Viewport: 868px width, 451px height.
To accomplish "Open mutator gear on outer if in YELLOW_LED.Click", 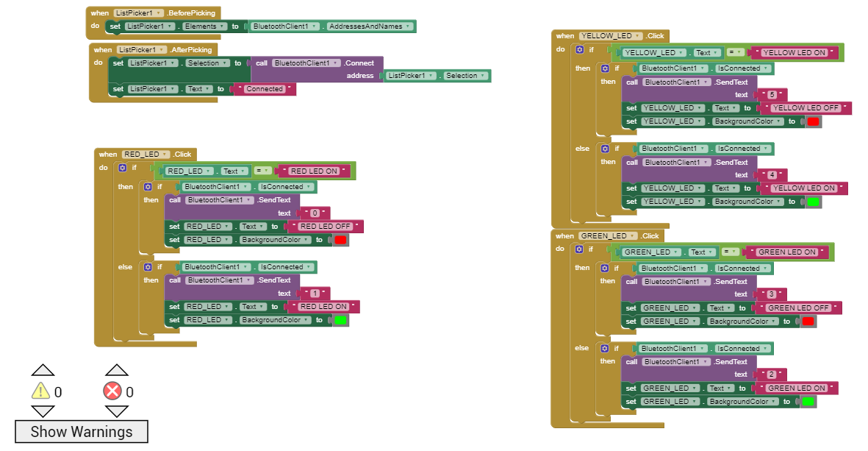I will (580, 50).
